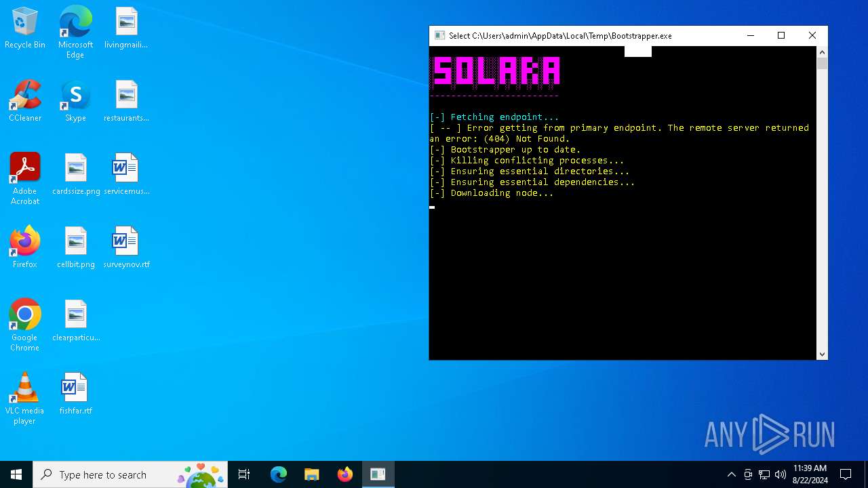Click the 'Ensuring essential dependencies...' line

pos(532,182)
